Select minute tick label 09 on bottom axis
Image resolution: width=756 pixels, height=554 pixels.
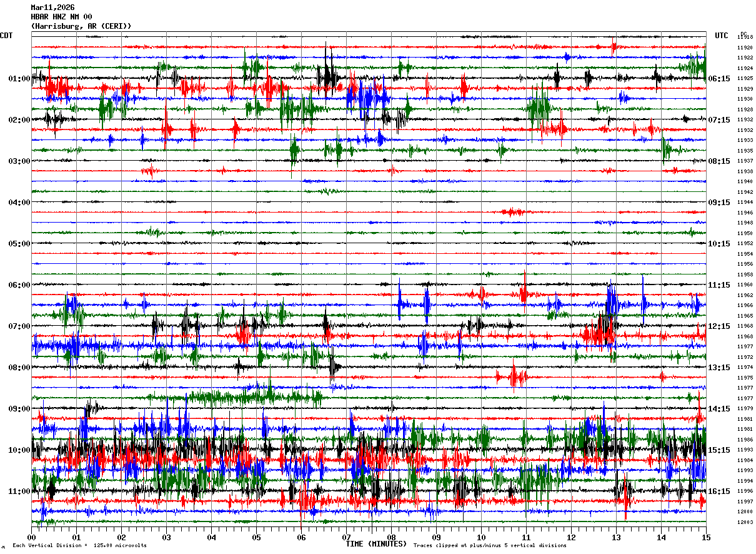coord(436,537)
